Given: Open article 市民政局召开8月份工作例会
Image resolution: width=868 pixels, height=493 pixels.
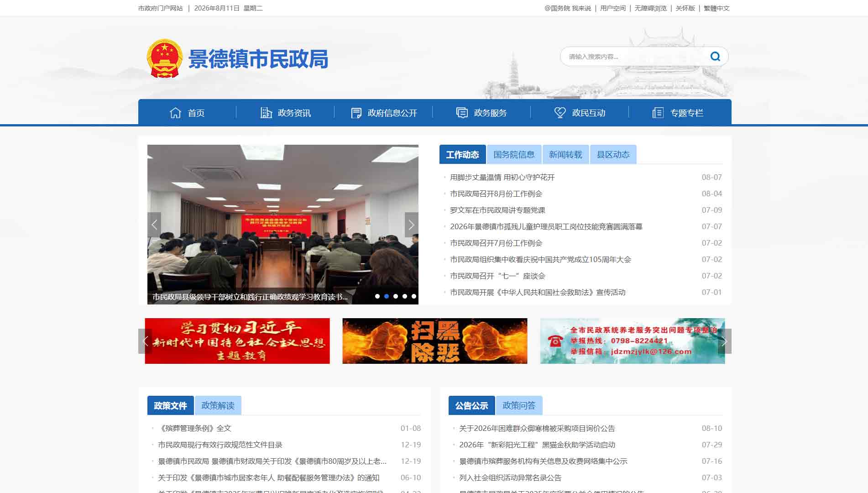Looking at the screenshot, I should click(x=496, y=194).
